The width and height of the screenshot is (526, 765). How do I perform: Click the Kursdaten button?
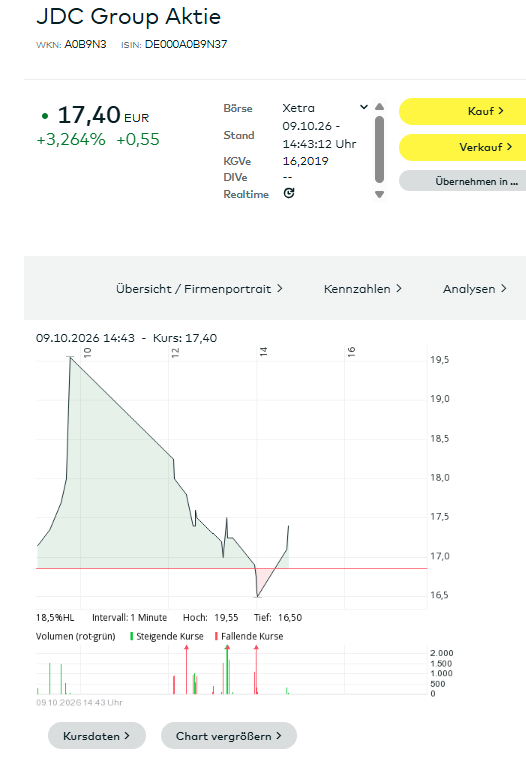point(97,736)
